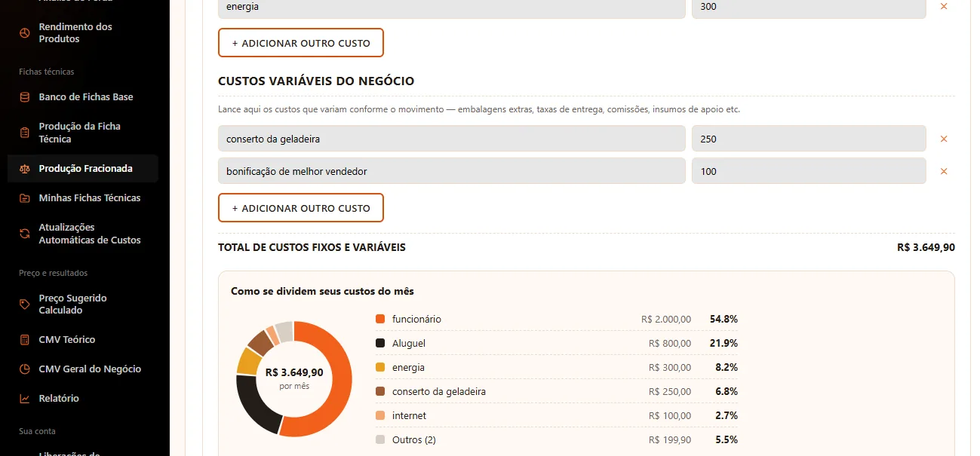Viewport: 980px width, 456px height.
Task: Open Minhas Fichas Técnicas
Action: pos(83,198)
